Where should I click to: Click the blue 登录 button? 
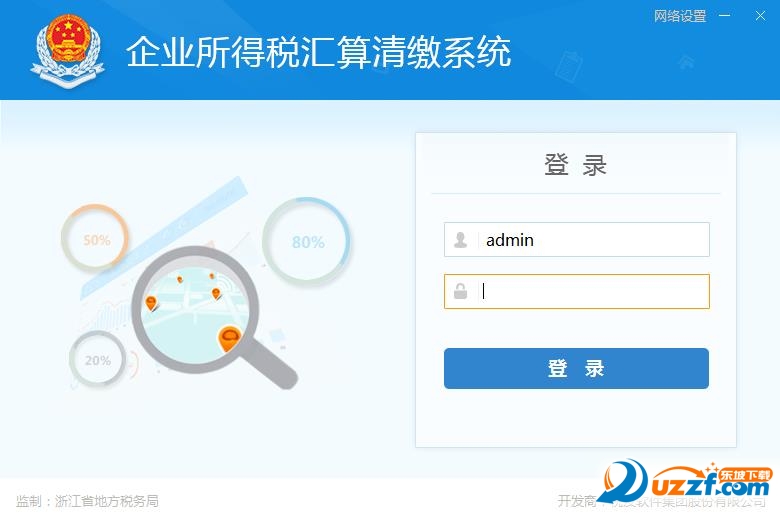(576, 368)
